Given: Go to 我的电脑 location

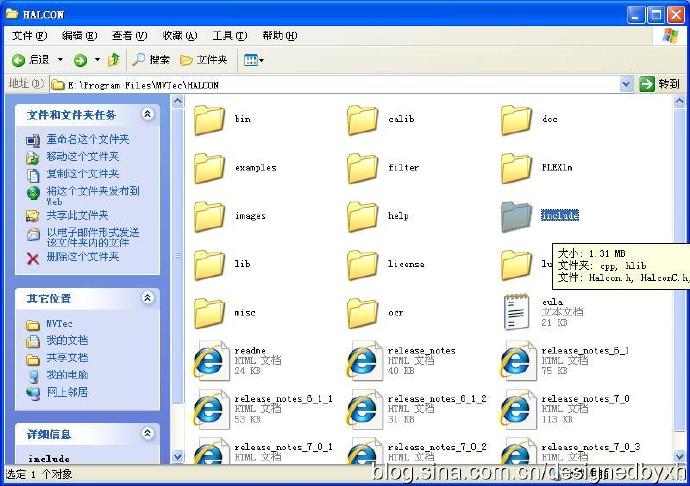Looking at the screenshot, I should coord(67,375).
